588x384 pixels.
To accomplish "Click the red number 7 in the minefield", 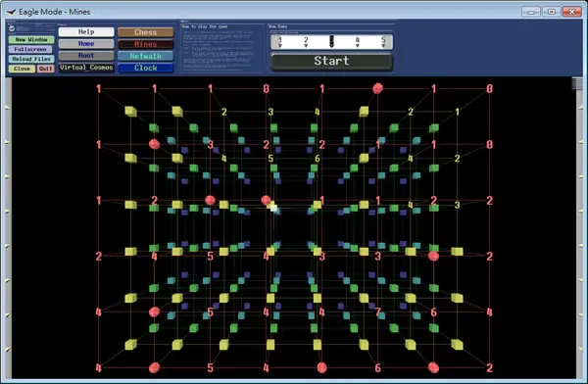I will (x=377, y=312).
